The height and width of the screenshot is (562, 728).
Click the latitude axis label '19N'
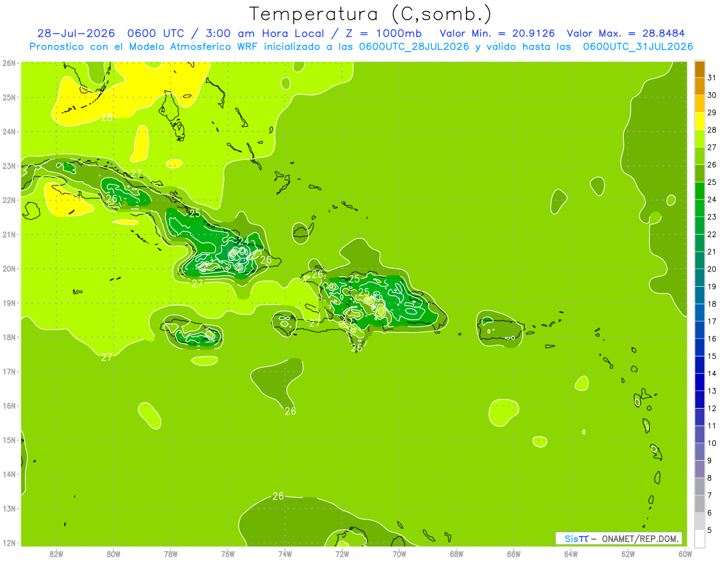click(9, 303)
